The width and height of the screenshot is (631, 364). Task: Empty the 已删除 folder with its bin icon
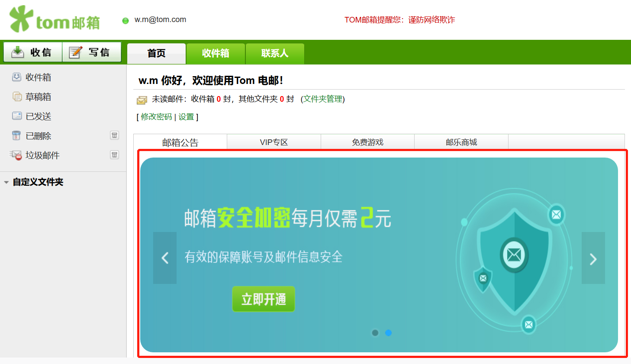point(115,135)
